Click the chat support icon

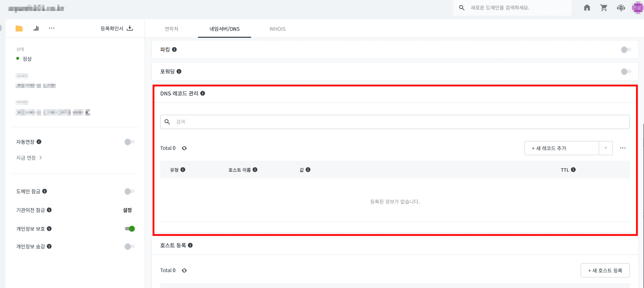(x=621, y=8)
